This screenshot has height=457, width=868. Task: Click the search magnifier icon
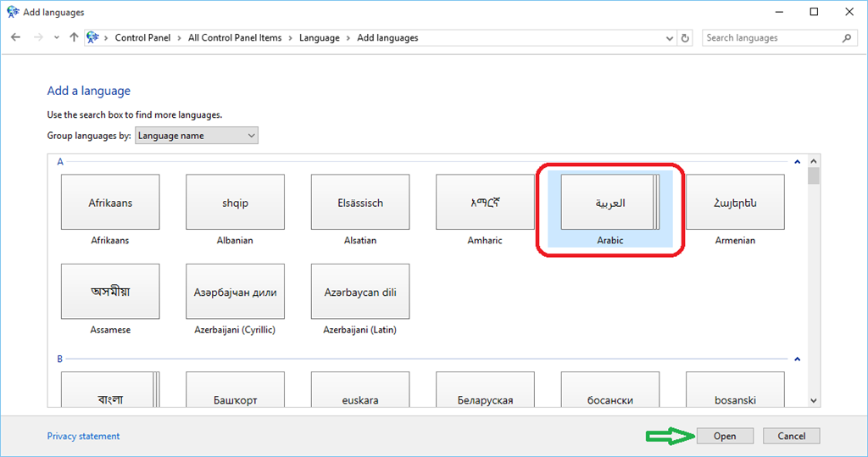(x=847, y=37)
